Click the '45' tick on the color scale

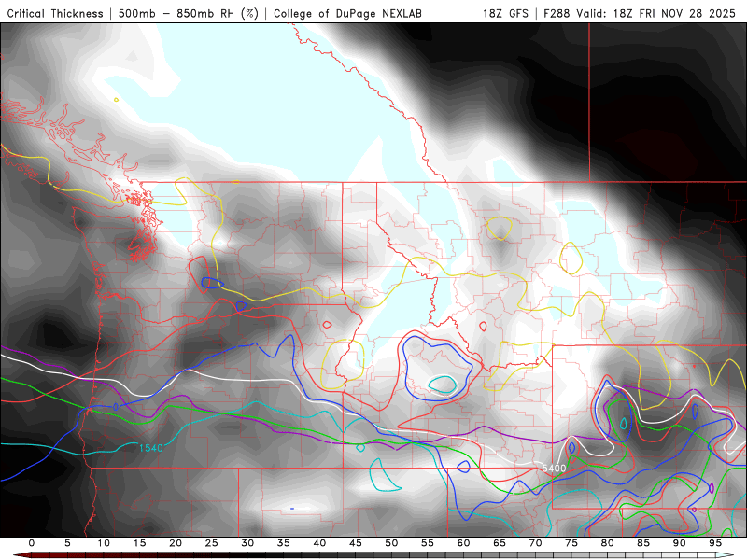356,543
